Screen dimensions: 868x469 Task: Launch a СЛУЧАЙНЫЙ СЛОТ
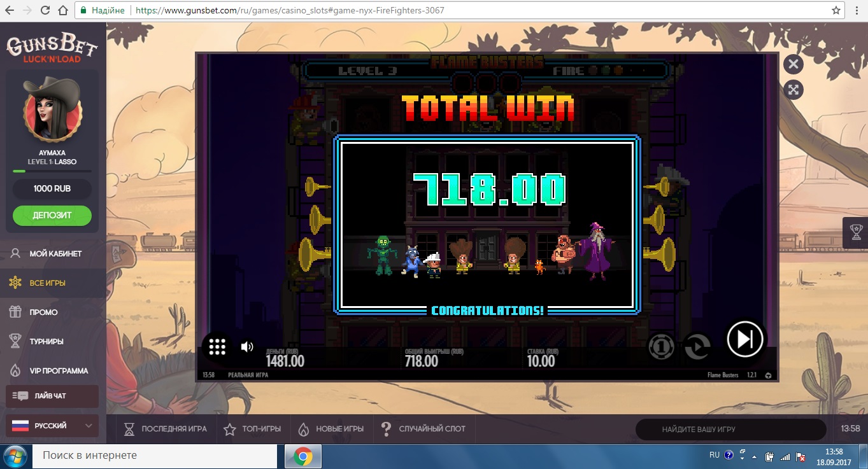coord(423,429)
